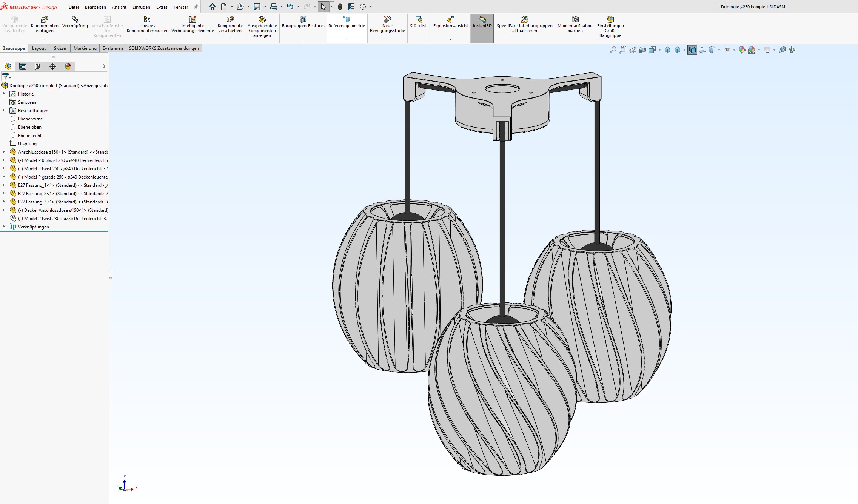Select Ebene oben plane in tree
Viewport: 858px width, 504px height.
click(29, 127)
